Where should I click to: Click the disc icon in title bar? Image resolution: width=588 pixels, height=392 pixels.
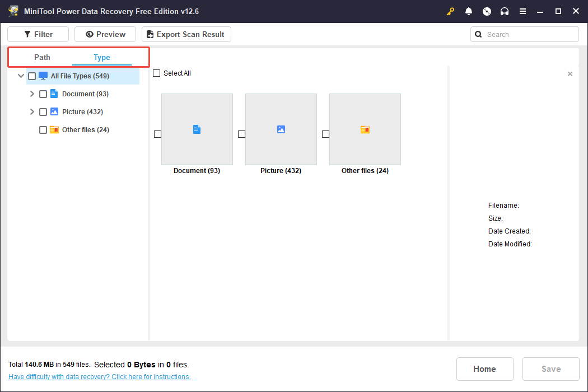click(x=487, y=11)
